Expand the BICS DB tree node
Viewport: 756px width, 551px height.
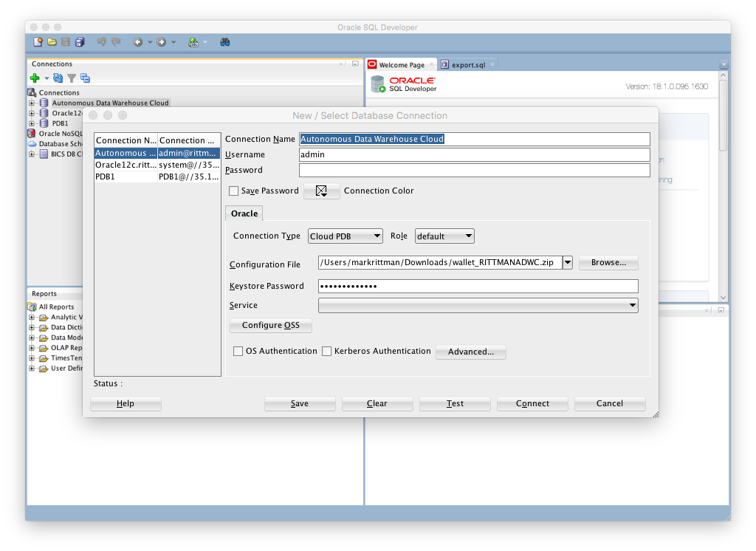pos(32,154)
